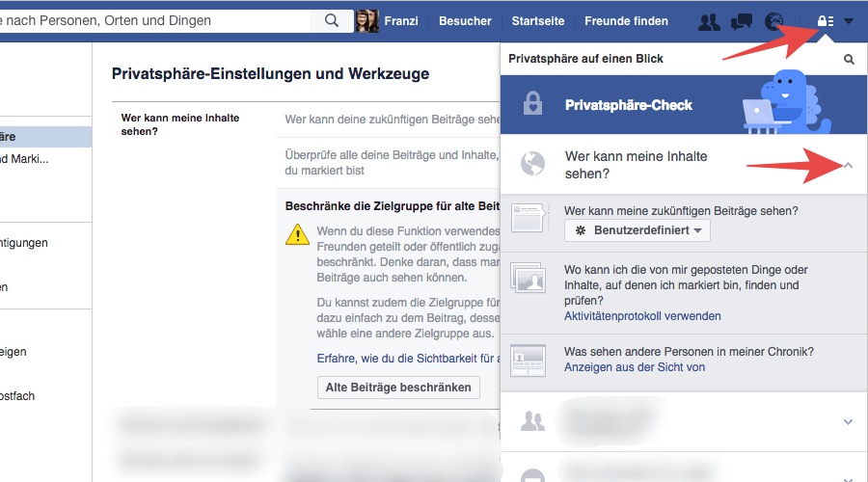Click the globe icon beside 'Wer kann meine Inhalte sehen?'
868x482 pixels.
coord(532,164)
